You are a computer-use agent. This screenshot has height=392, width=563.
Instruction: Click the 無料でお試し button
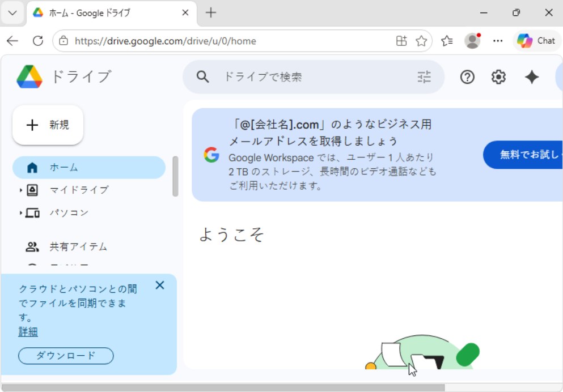pos(523,155)
